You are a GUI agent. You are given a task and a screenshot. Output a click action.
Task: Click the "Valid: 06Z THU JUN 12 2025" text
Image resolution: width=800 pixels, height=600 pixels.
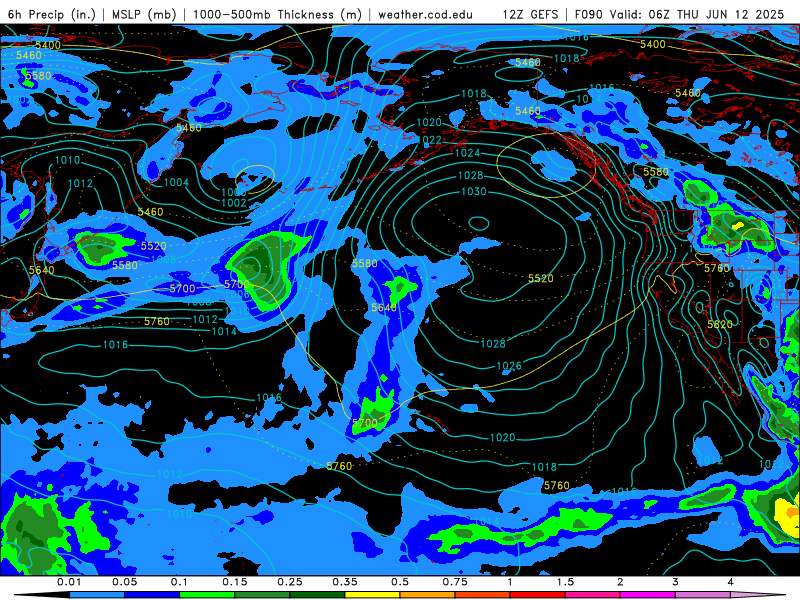coord(698,14)
